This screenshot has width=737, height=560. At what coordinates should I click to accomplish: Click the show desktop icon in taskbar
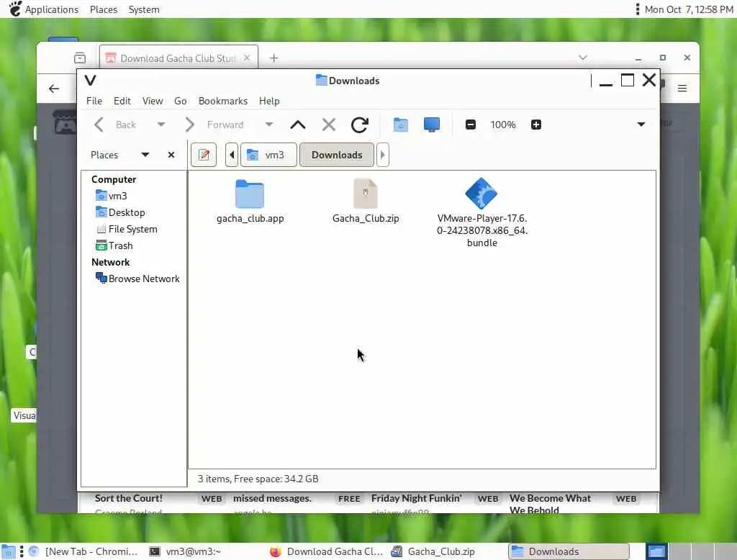point(8,551)
